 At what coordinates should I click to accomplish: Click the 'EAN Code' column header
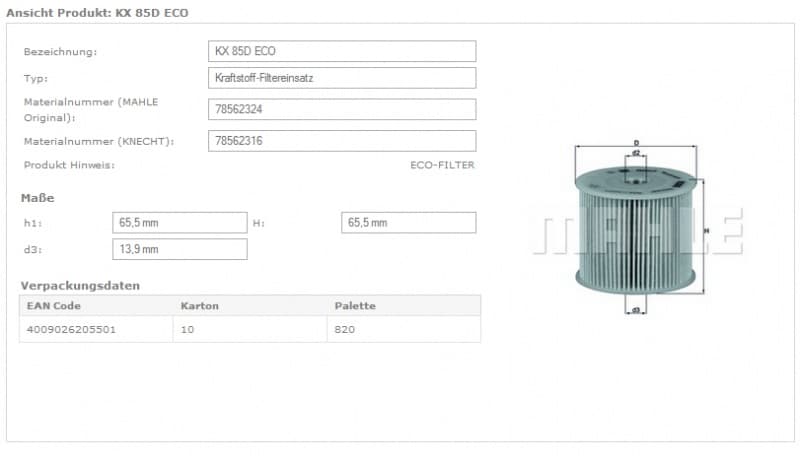point(54,306)
